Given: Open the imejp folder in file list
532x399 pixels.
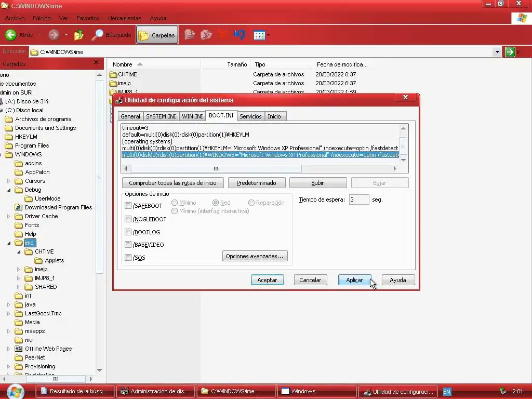Looking at the screenshot, I should [x=120, y=83].
